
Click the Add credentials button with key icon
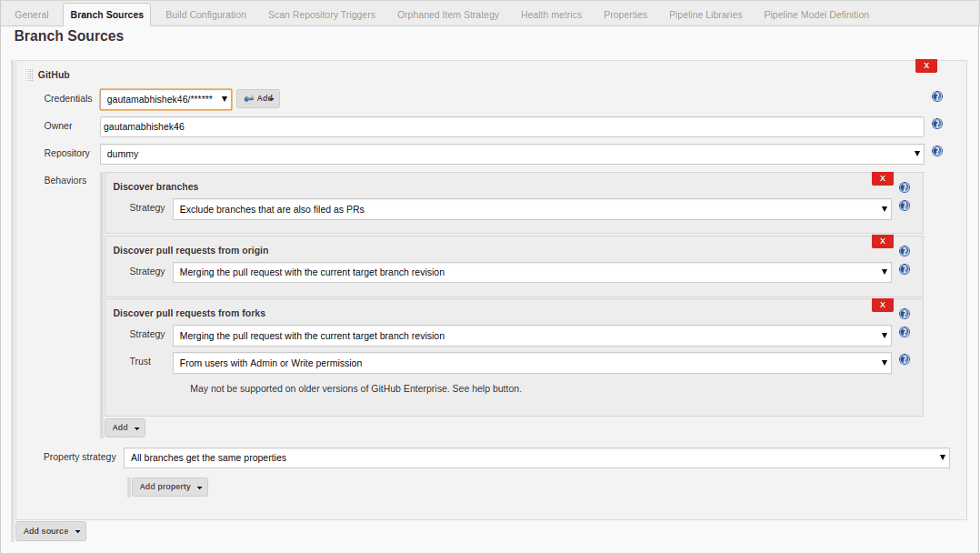(x=257, y=98)
